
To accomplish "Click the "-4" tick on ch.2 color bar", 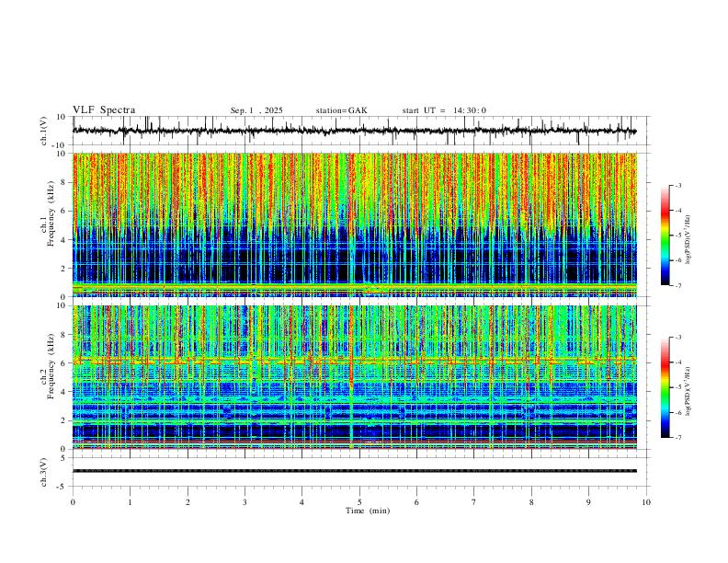I will [678, 362].
